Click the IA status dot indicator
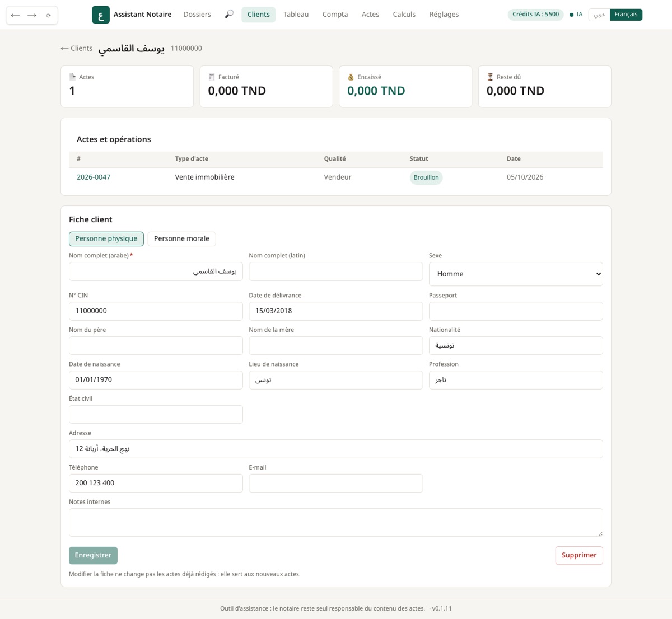Viewport: 672px width, 619px height. (571, 15)
